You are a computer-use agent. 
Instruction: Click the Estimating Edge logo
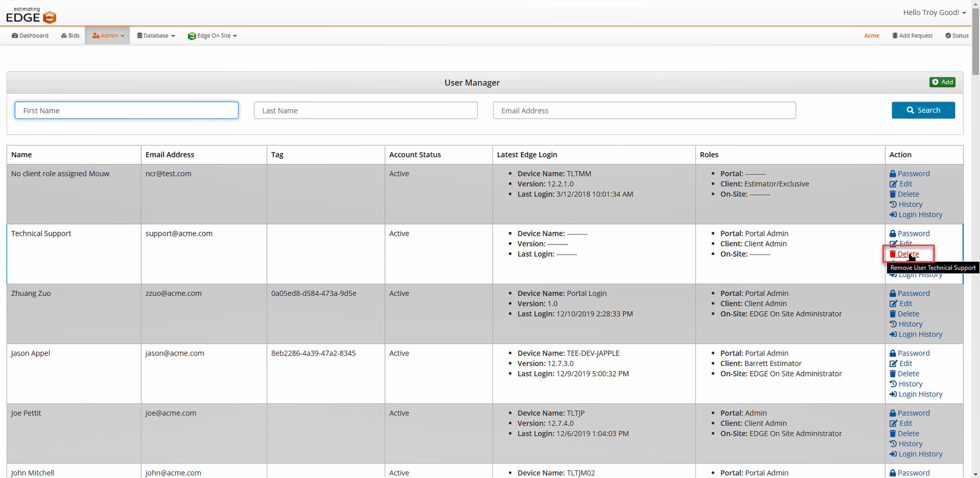31,15
